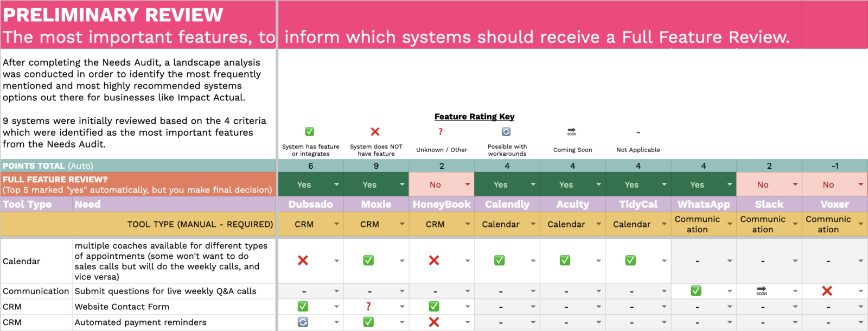Select the HoneyBook column header
Viewport: 868px width, 331px height.
pyautogui.click(x=442, y=205)
